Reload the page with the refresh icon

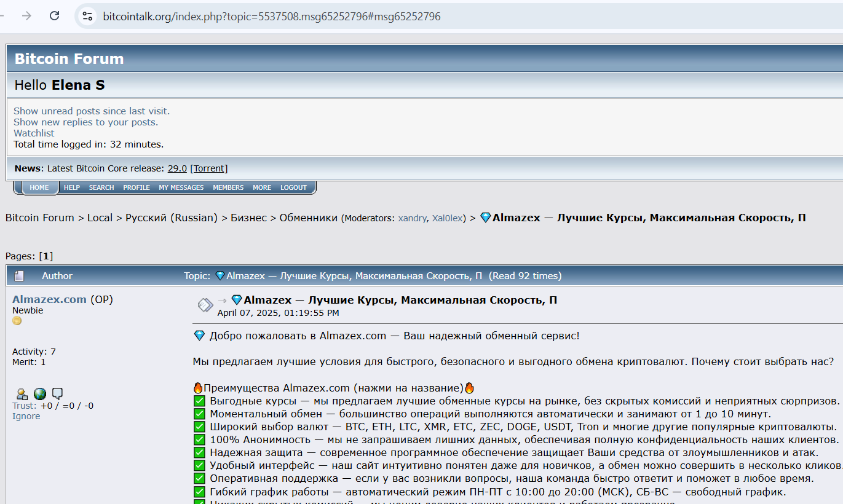tap(54, 16)
